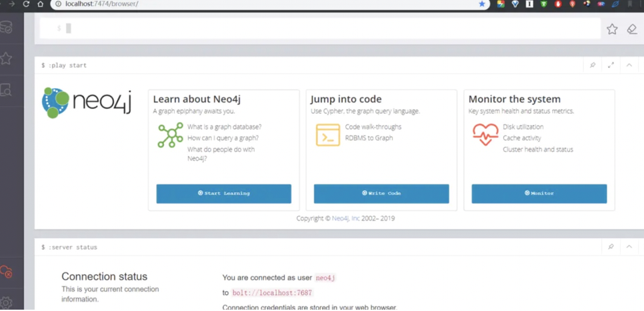Image resolution: width=644 pixels, height=311 pixels.
Task: Click 'Cluster health and status' text
Action: [x=538, y=149]
